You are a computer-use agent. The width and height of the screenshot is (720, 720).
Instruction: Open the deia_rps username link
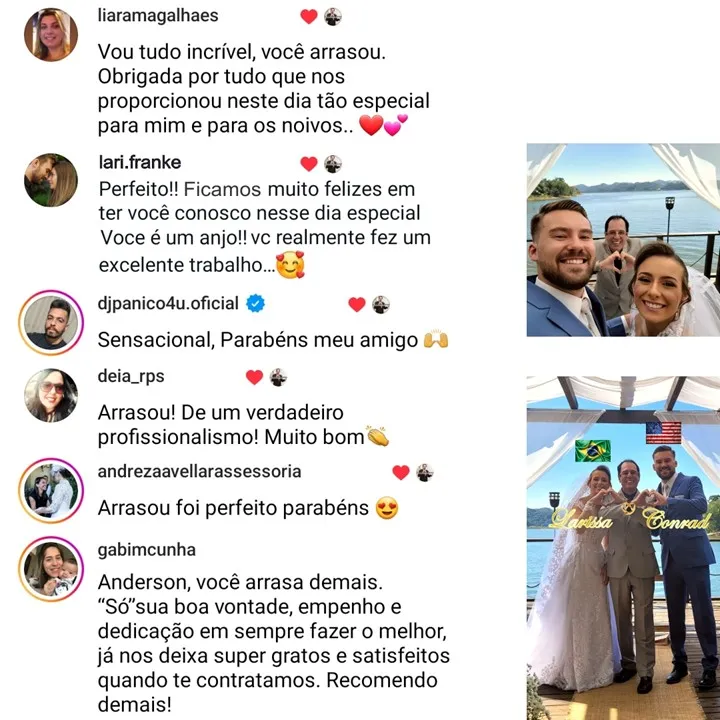click(x=131, y=376)
